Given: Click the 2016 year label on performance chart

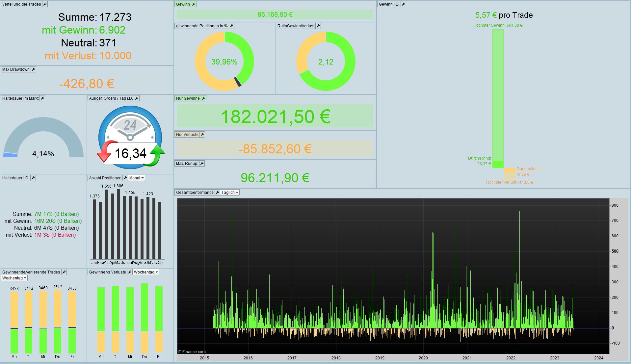Looking at the screenshot, I should tap(248, 358).
